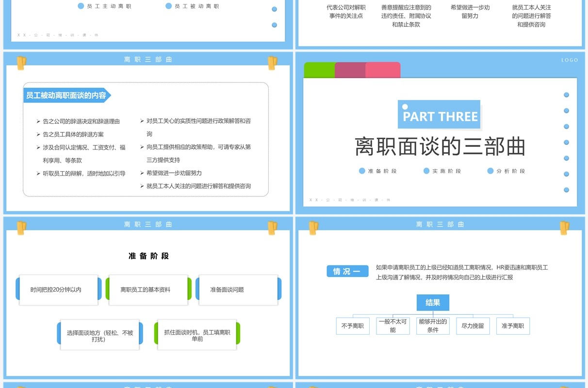The height and width of the screenshot is (388, 588).
Task: Click the box 离职员工的基本资料
Action: click(x=148, y=290)
